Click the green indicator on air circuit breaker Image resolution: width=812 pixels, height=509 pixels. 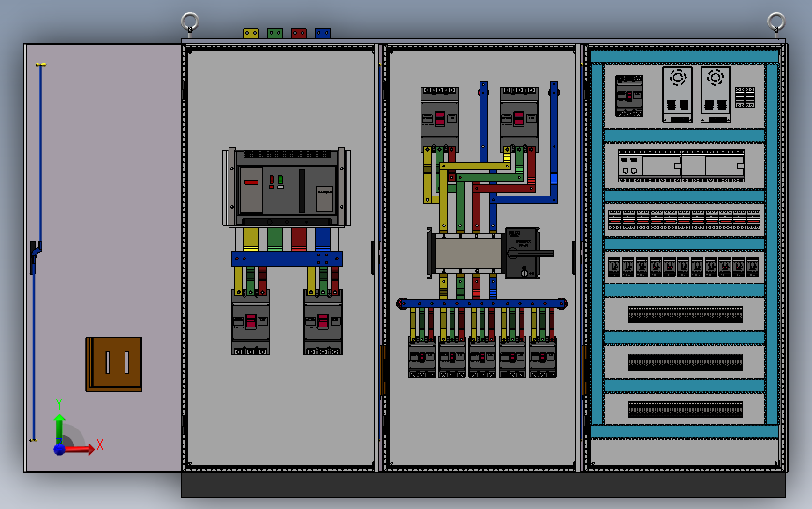point(280,180)
